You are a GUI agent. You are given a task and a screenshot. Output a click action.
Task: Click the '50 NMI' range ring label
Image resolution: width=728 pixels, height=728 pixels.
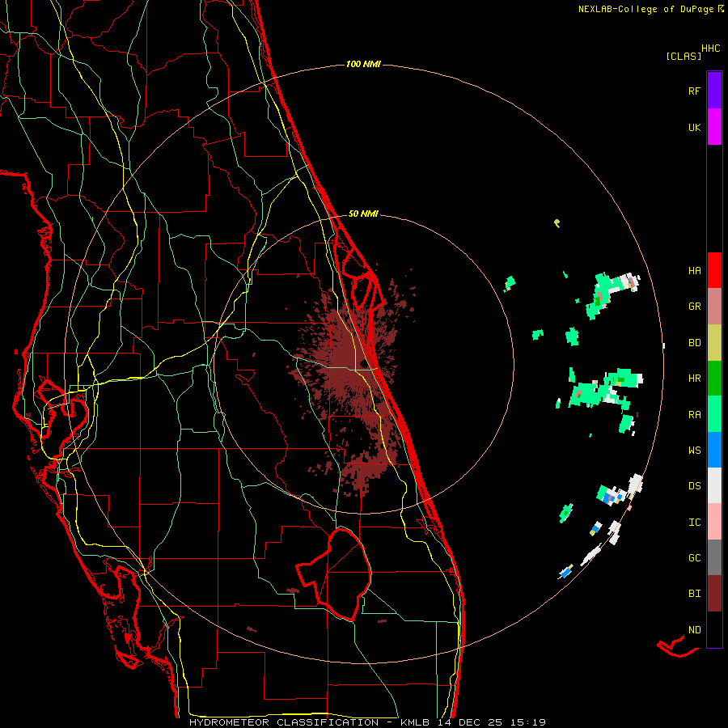pos(363,214)
